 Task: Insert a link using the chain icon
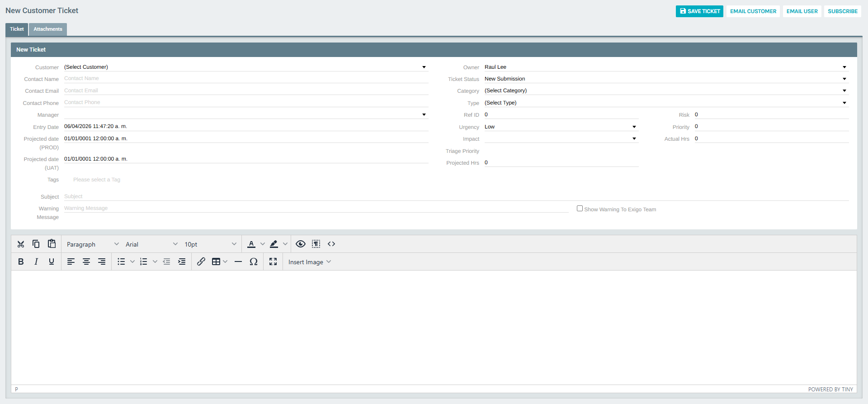(201, 262)
